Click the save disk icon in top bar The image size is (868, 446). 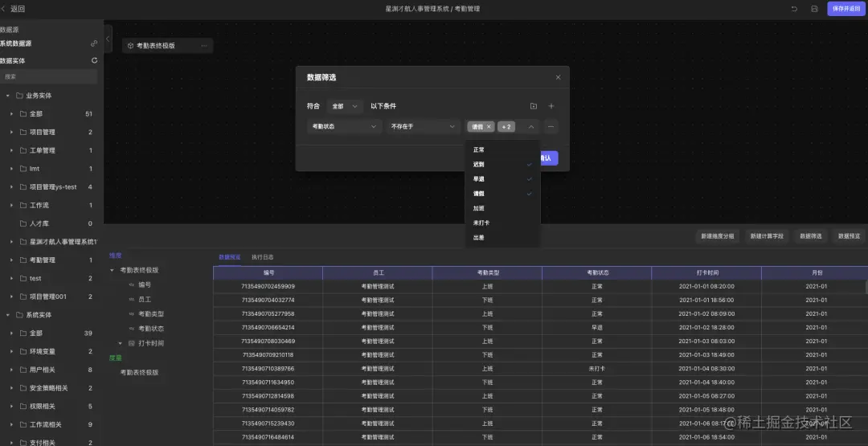[814, 9]
